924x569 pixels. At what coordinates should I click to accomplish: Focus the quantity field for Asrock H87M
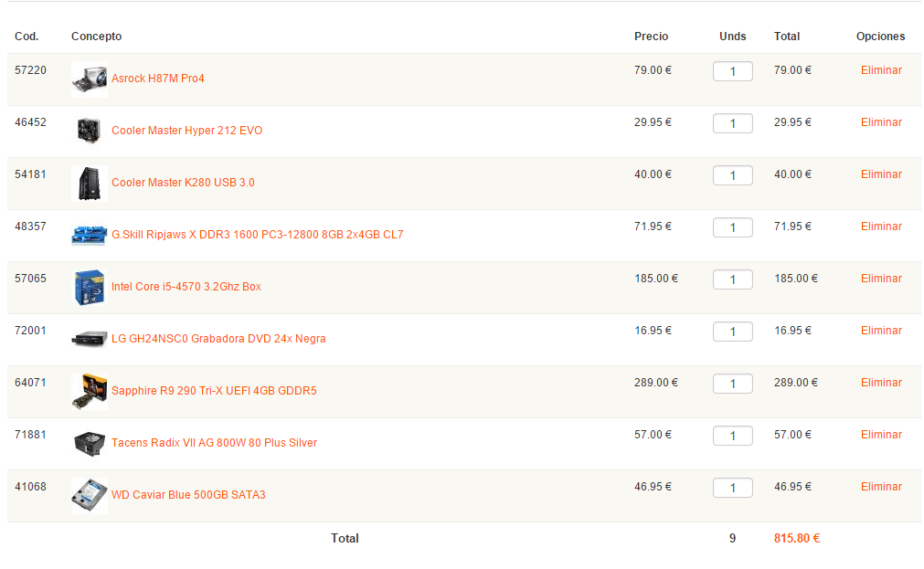(x=732, y=71)
